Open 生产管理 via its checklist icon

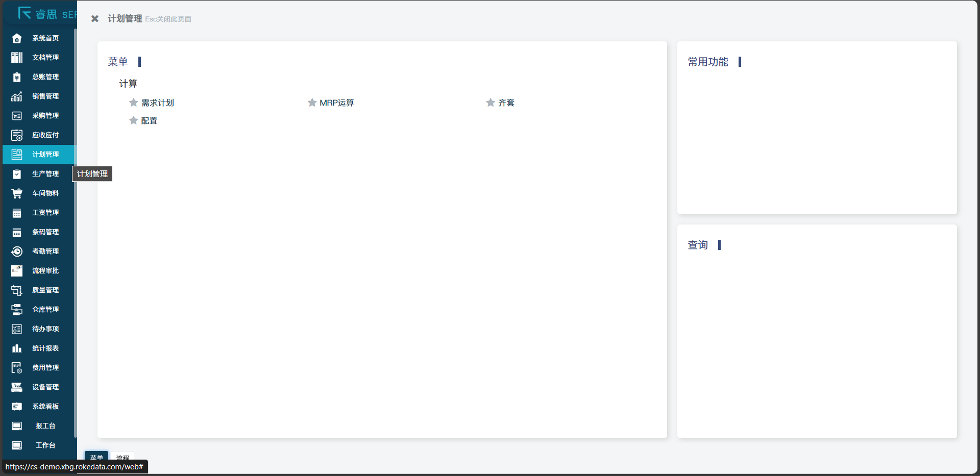pyautogui.click(x=17, y=173)
